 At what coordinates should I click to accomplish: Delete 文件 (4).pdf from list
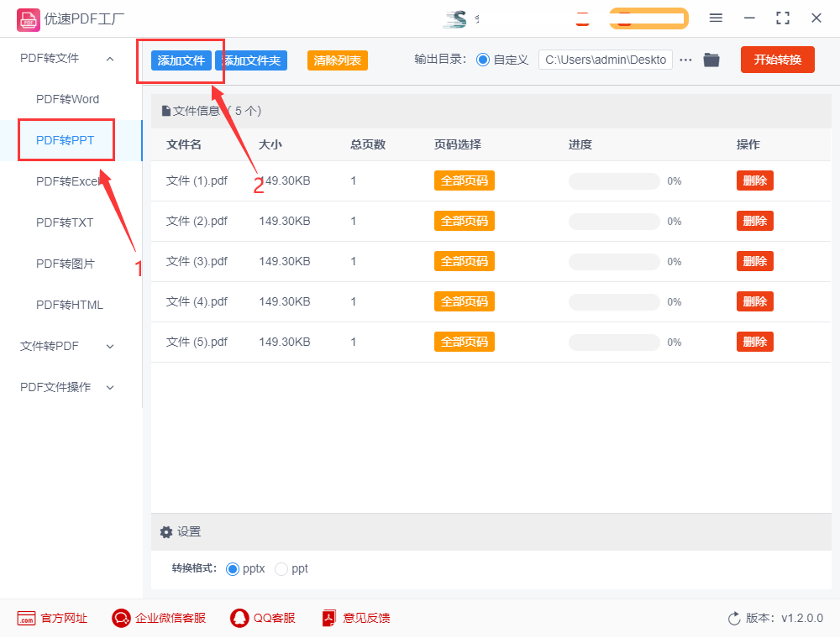(x=755, y=302)
